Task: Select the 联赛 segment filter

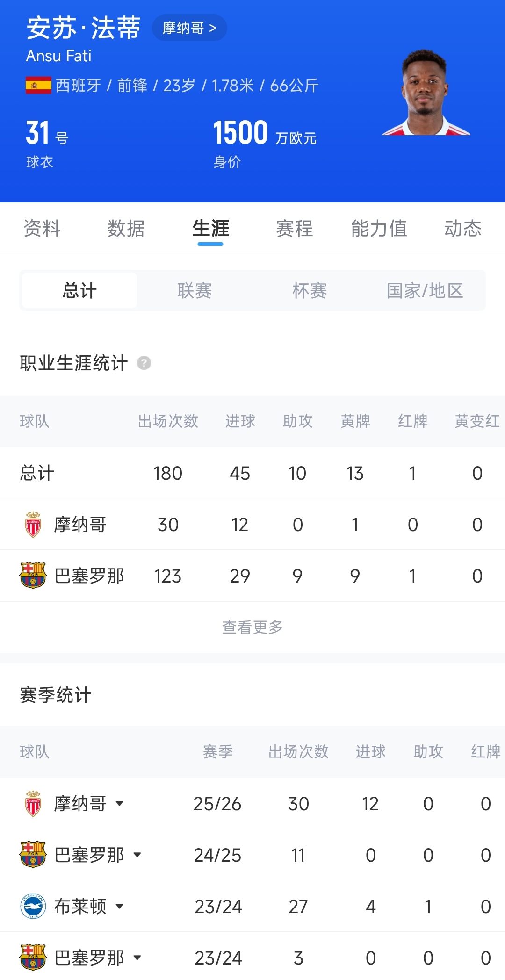Action: [195, 290]
